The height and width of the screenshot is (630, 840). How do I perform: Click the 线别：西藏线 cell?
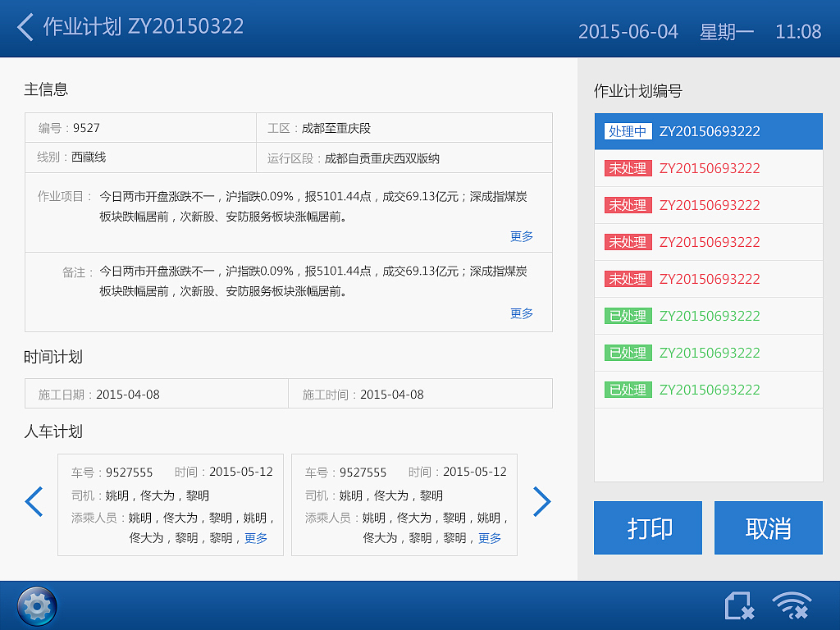(141, 157)
